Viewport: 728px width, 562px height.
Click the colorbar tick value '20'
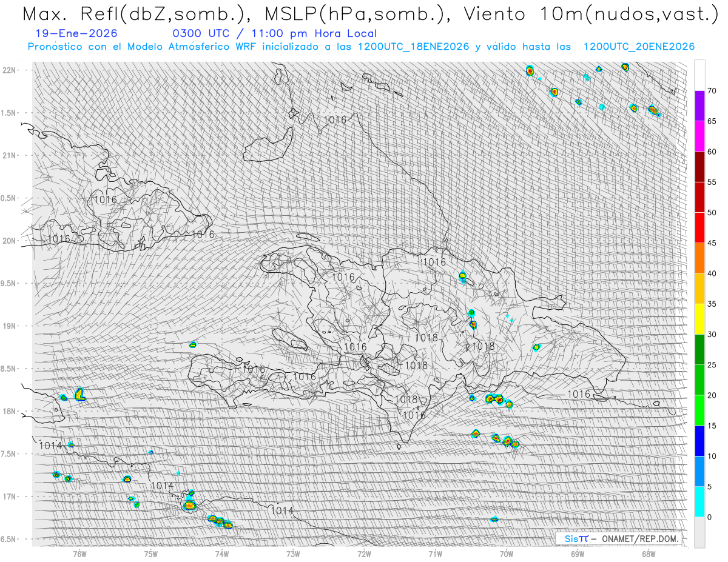coord(712,395)
